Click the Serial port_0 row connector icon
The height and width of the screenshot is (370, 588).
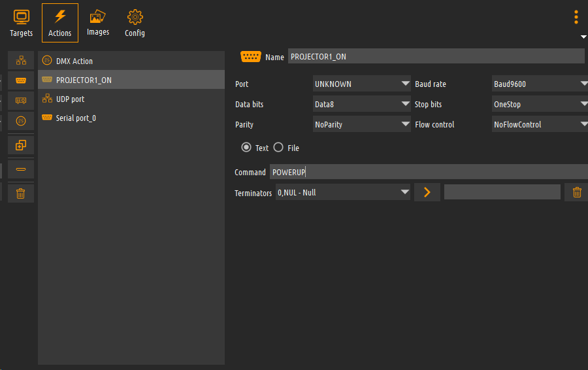point(47,118)
